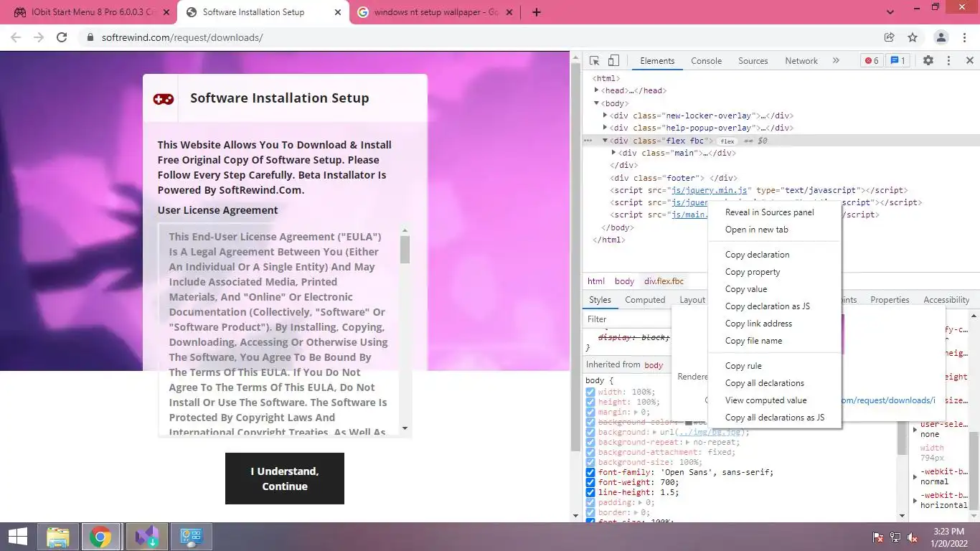980x551 pixels.
Task: Select body in the DOM breadcrumb
Action: (624, 281)
